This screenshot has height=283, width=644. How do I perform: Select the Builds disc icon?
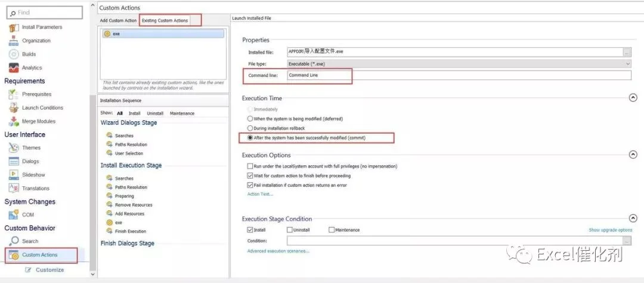point(14,54)
